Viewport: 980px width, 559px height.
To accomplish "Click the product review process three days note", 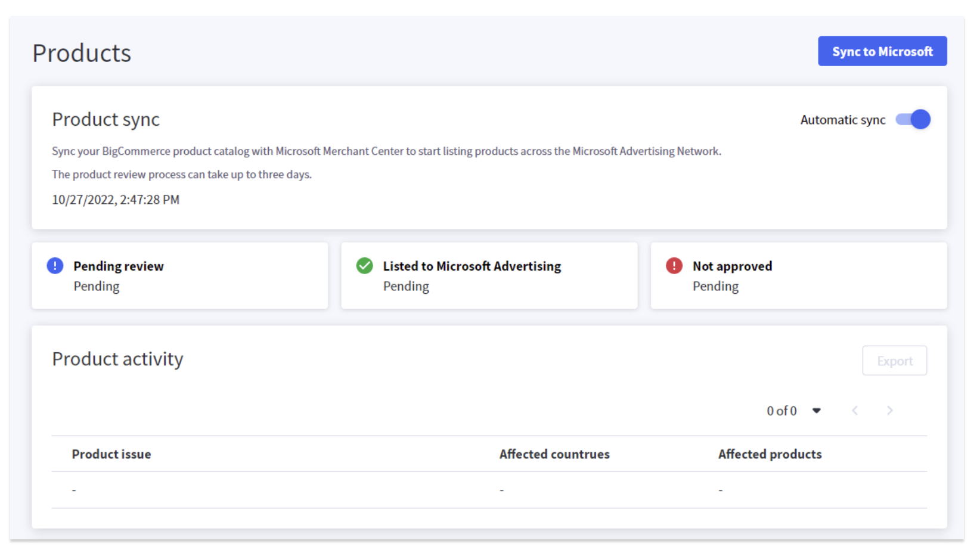I will click(182, 175).
